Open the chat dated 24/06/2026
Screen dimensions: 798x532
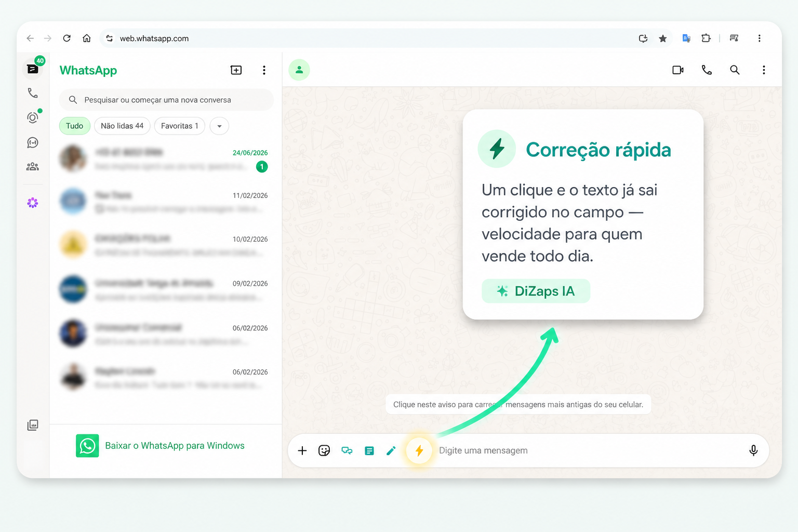click(165, 159)
